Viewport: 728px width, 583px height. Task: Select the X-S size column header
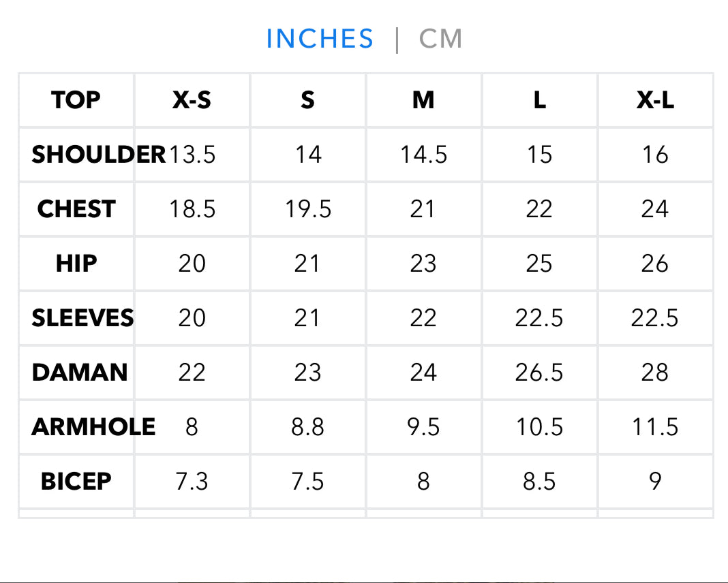pyautogui.click(x=192, y=99)
